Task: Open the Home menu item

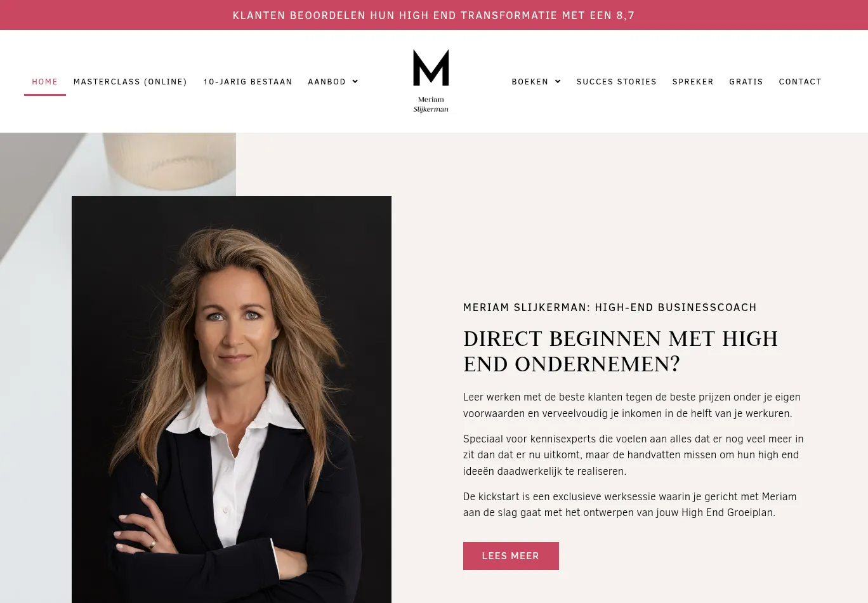Action: pos(45,81)
